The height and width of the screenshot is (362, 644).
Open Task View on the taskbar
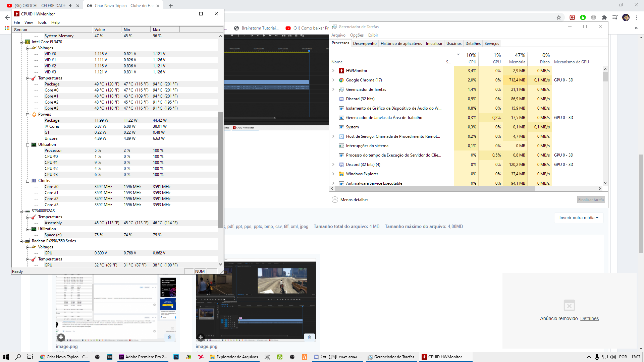(x=30, y=357)
